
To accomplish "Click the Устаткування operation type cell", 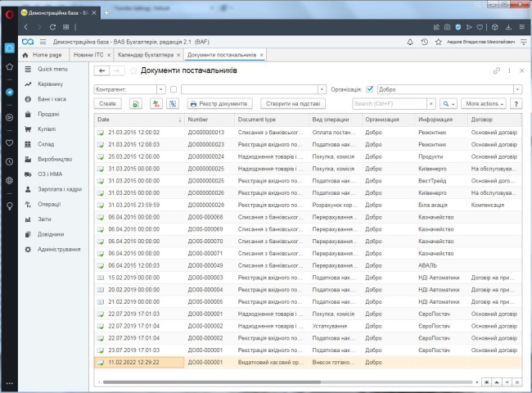I will tap(336, 326).
